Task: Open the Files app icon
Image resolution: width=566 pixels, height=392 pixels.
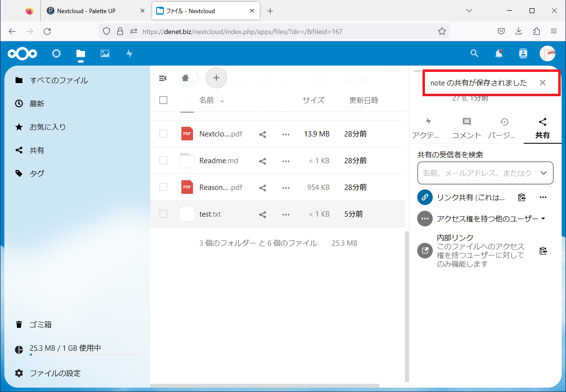Action: pos(81,54)
